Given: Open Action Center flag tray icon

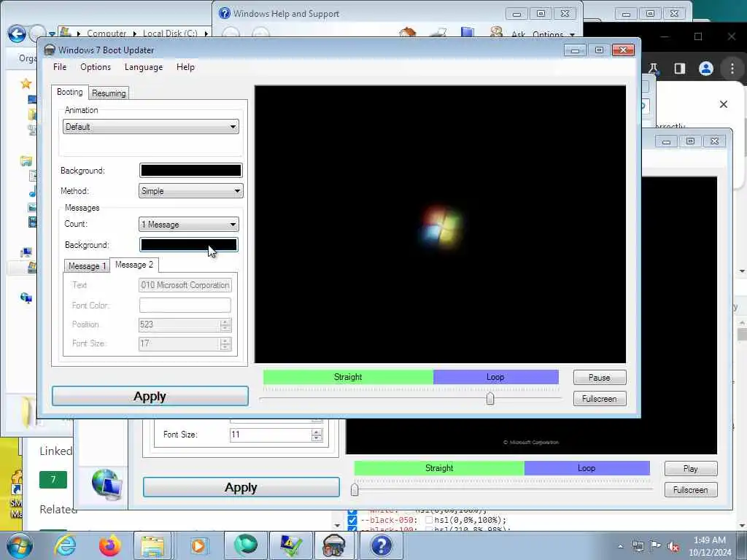Looking at the screenshot, I should 656,546.
